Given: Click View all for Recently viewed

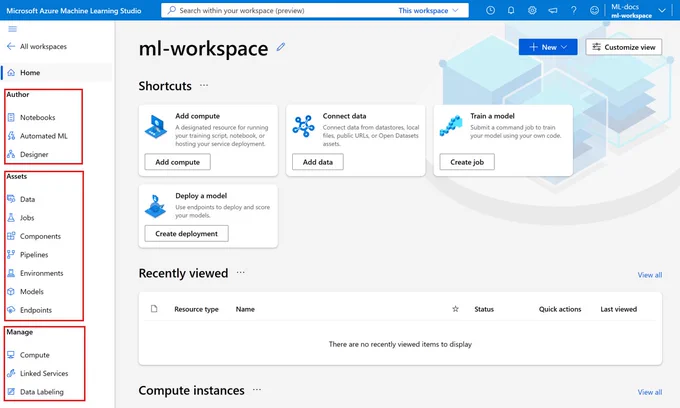Looking at the screenshot, I should (x=650, y=275).
